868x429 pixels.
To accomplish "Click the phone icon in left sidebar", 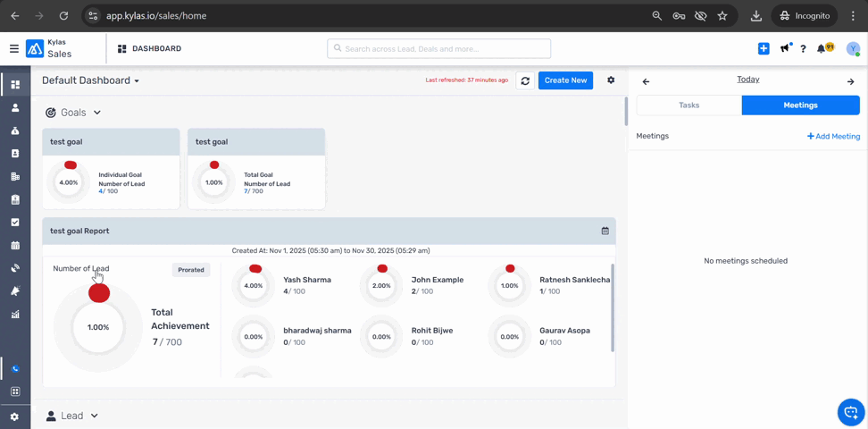I will click(x=14, y=368).
